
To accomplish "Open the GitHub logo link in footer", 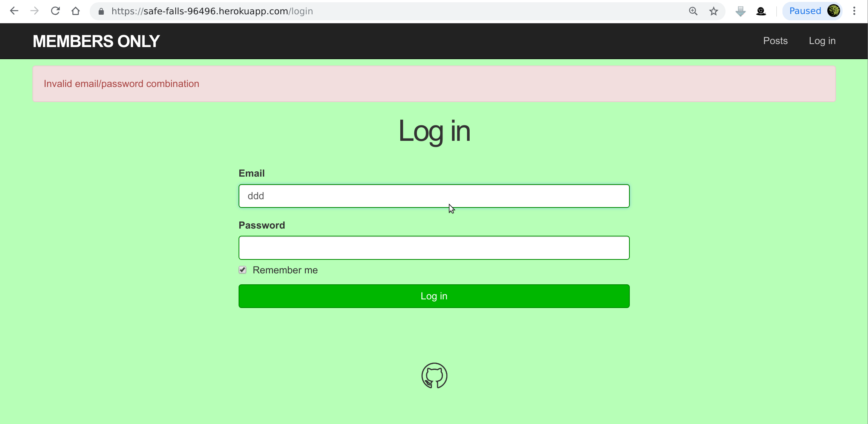I will click(434, 375).
